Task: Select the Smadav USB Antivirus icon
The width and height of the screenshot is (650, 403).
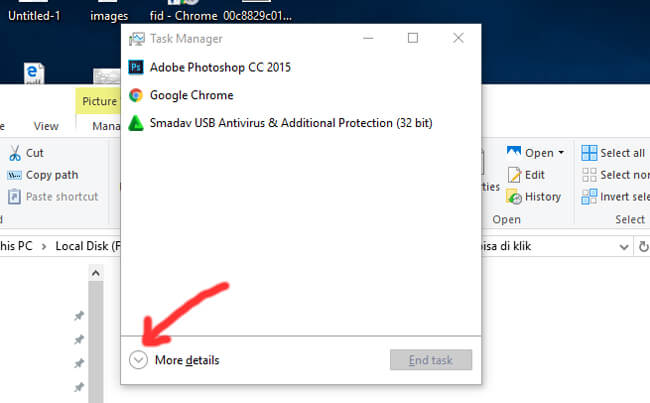Action: (136, 122)
